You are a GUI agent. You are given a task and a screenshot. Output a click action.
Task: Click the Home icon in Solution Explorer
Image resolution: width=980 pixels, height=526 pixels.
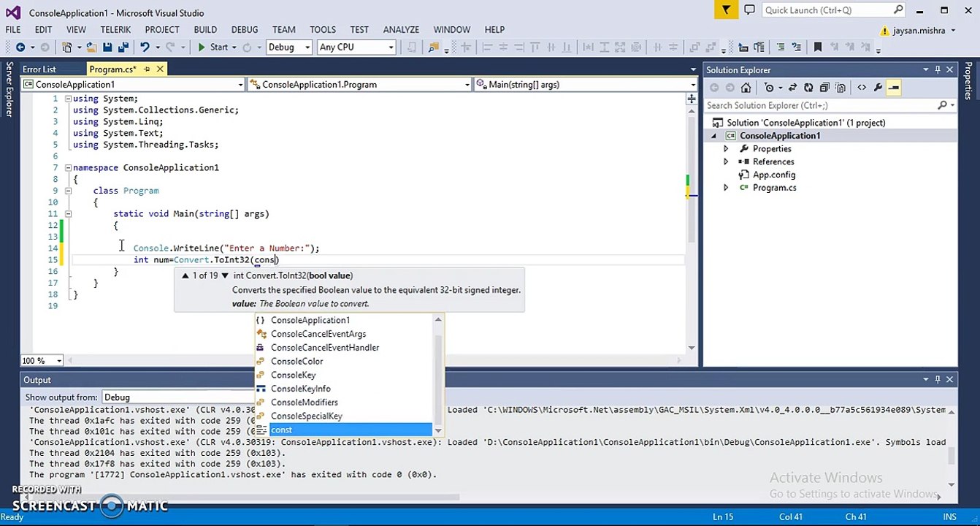746,88
